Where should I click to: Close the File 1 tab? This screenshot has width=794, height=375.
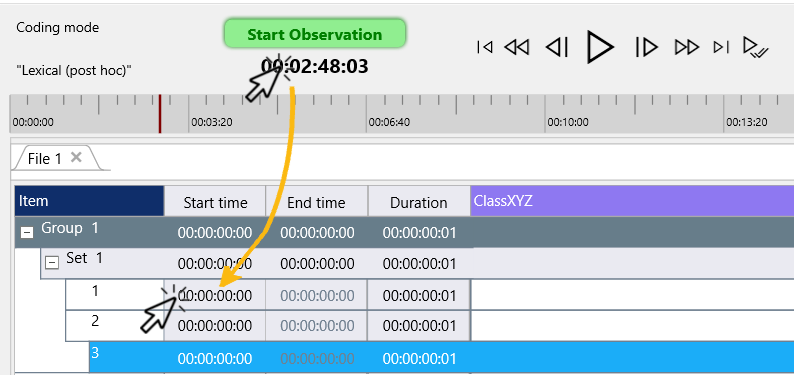pos(76,157)
